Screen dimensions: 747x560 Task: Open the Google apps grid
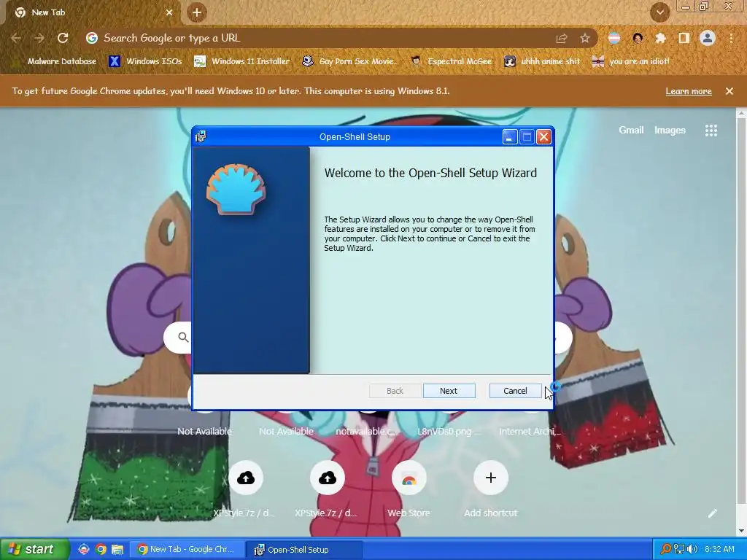pyautogui.click(x=711, y=131)
